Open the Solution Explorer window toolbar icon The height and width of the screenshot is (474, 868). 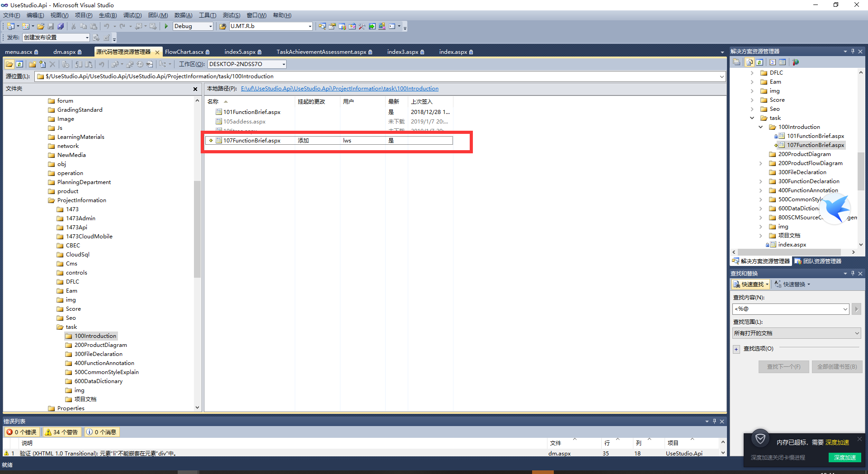coord(322,26)
